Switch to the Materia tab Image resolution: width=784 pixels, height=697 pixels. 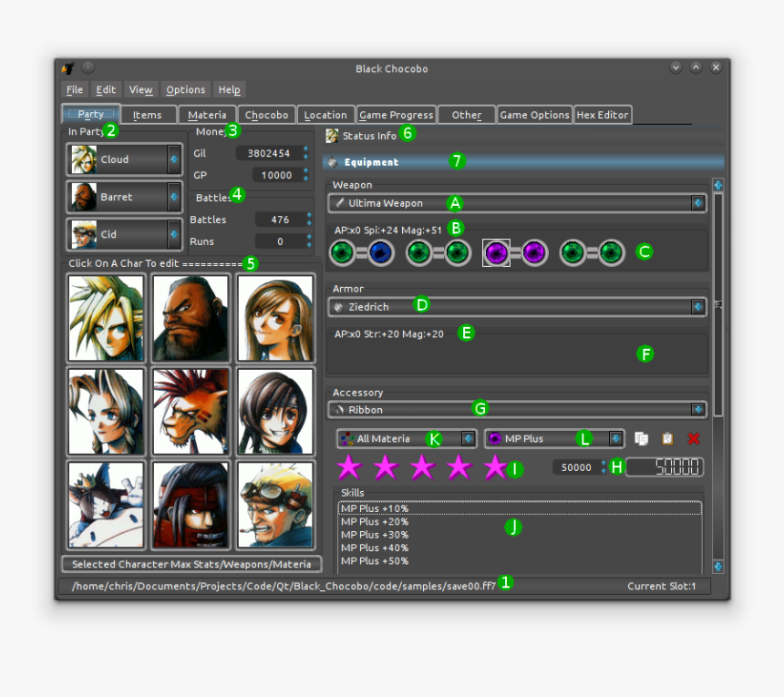207,115
